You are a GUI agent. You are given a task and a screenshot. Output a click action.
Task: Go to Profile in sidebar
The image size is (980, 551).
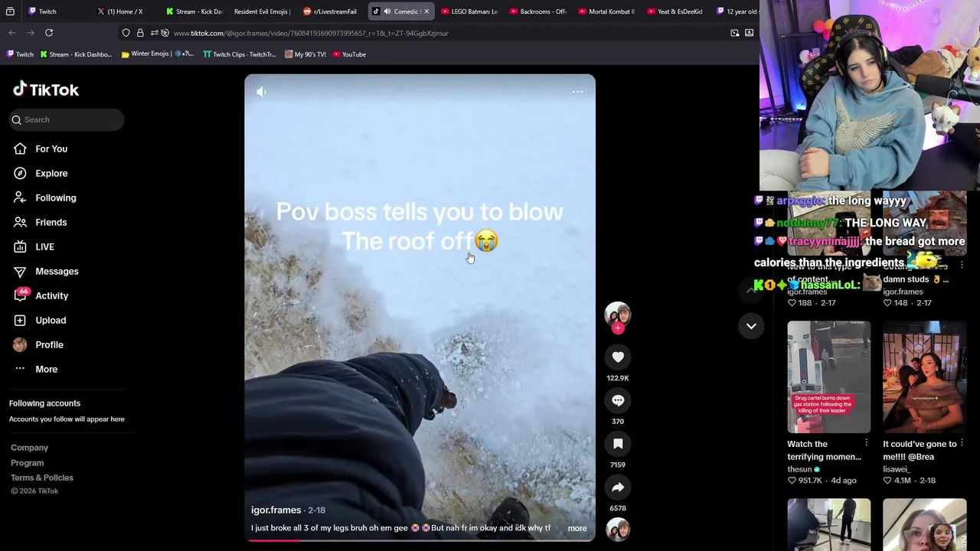[x=49, y=344]
